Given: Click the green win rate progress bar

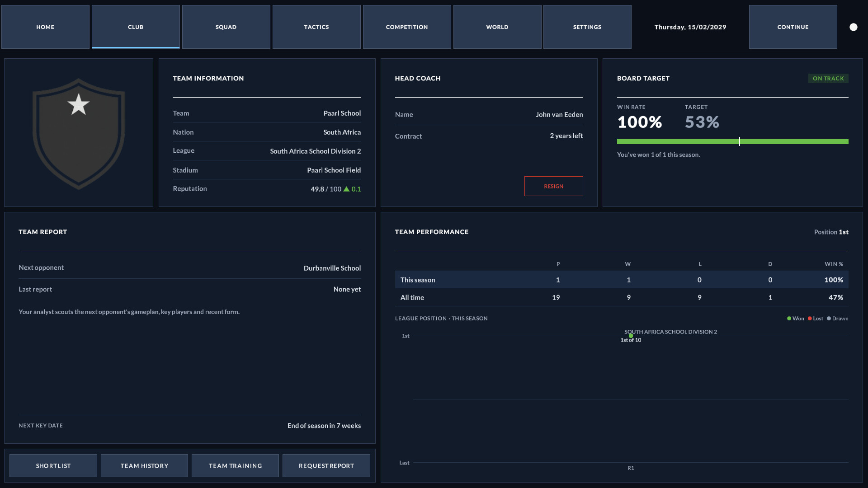Looking at the screenshot, I should point(732,141).
